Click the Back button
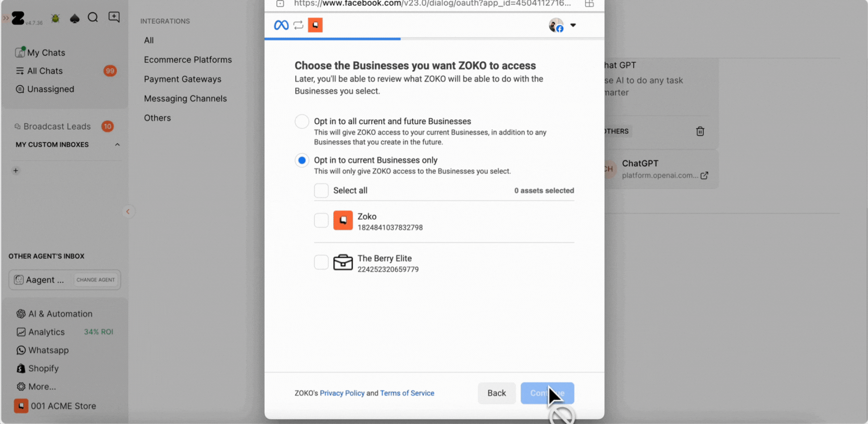Viewport: 868px width, 424px height. (497, 393)
